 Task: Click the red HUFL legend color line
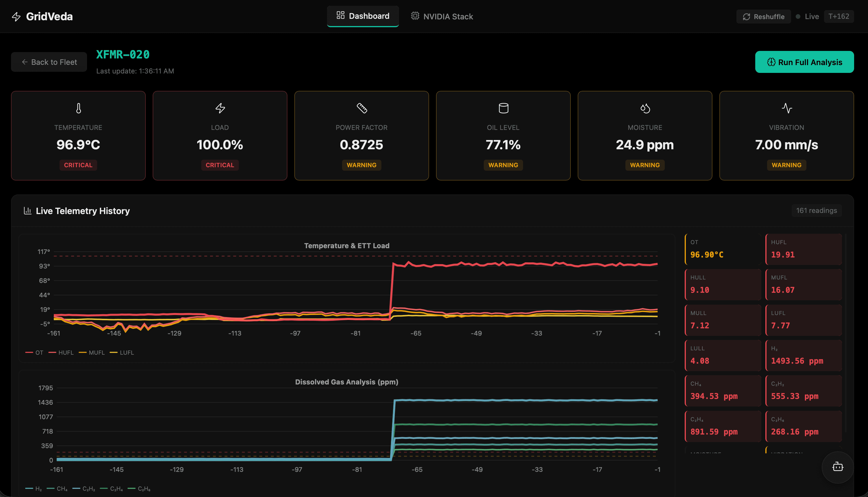coord(53,352)
